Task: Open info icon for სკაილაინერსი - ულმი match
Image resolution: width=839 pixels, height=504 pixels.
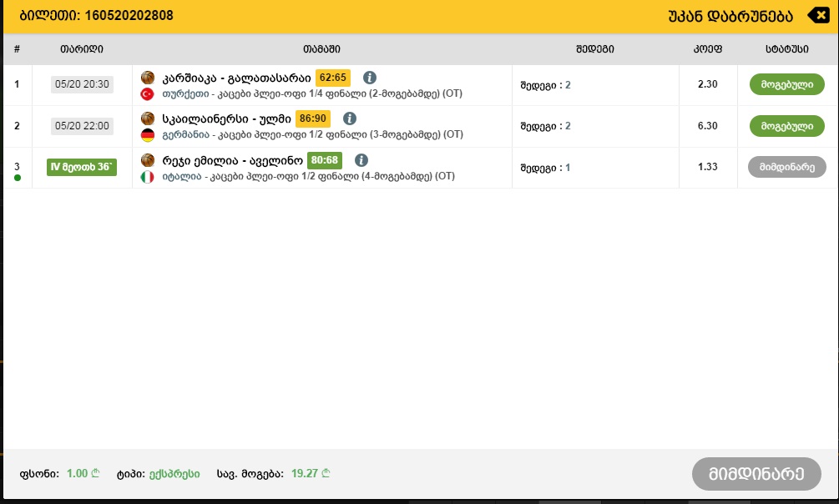Action: pyautogui.click(x=350, y=118)
